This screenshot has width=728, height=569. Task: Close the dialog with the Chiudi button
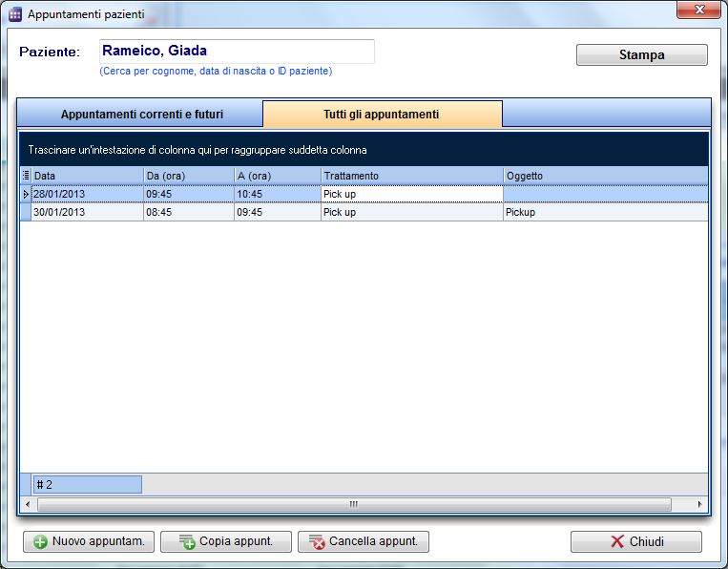636,541
